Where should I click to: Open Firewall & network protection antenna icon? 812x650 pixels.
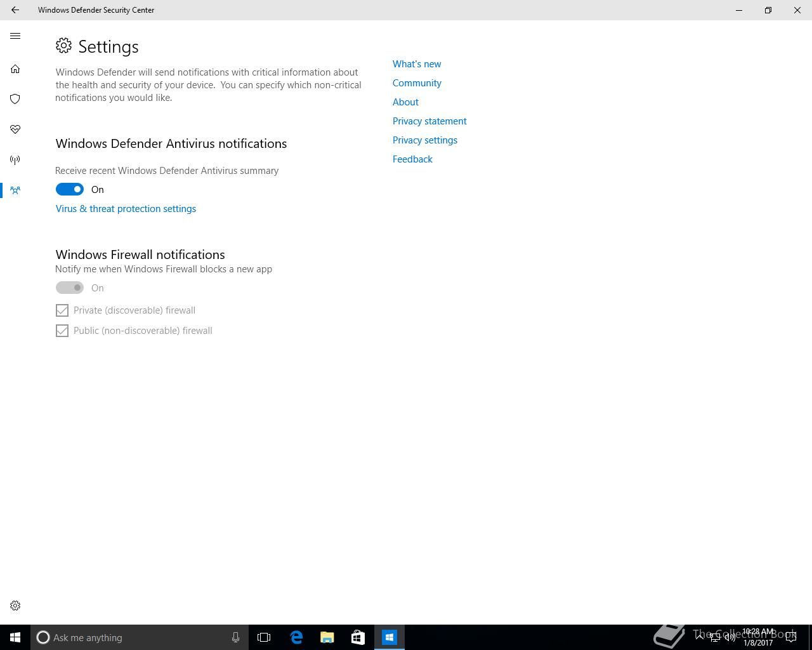pos(15,160)
